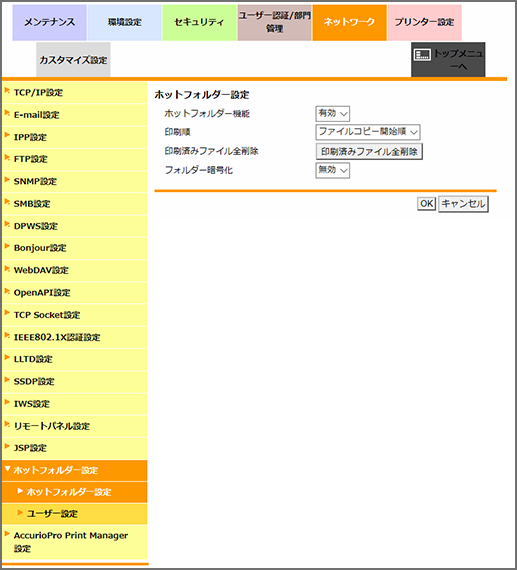The height and width of the screenshot is (570, 517).
Task: Confirm settings with OK button
Action: [426, 204]
